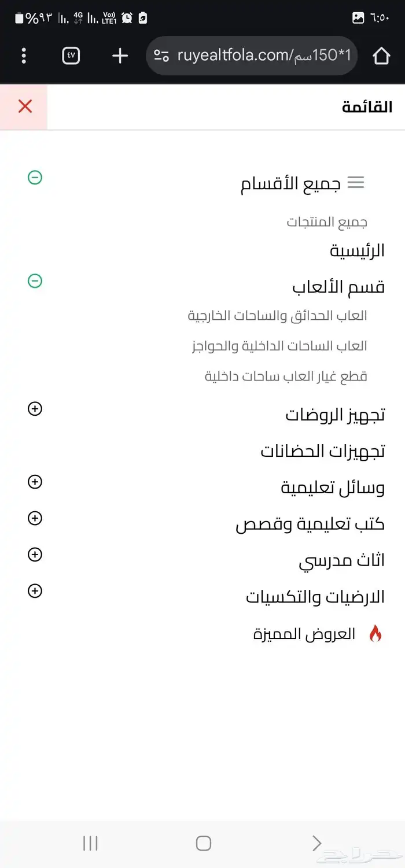Image resolution: width=405 pixels, height=868 pixels.
Task: Click the hamburger icon next to جميع الأقسام
Action: point(357,183)
